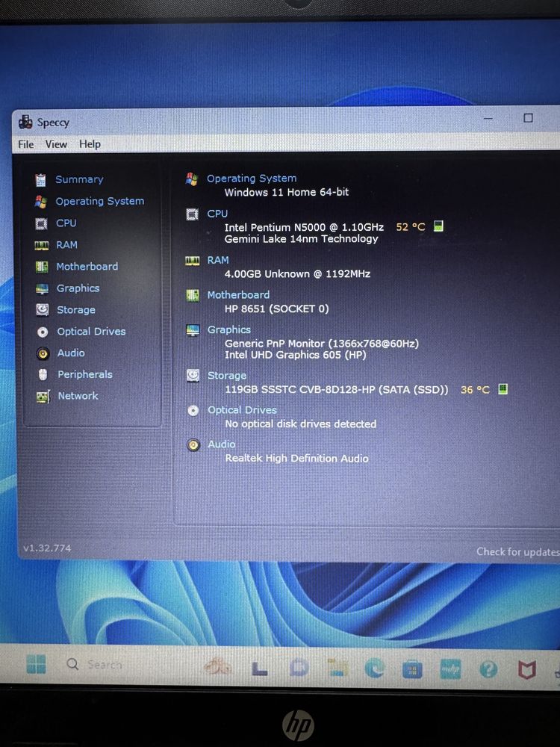Open File Explorer from the taskbar
Screen dimensions: 560x747
pos(337,667)
